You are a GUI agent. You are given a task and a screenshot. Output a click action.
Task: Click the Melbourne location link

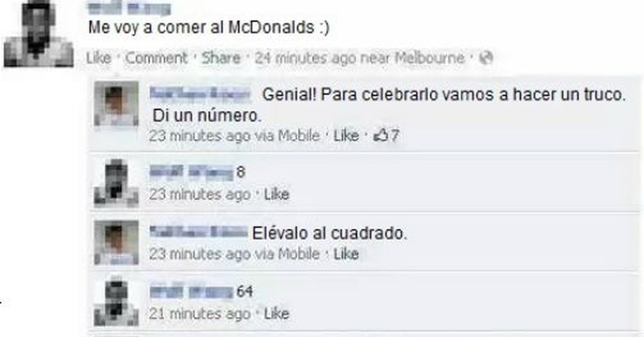(x=430, y=58)
